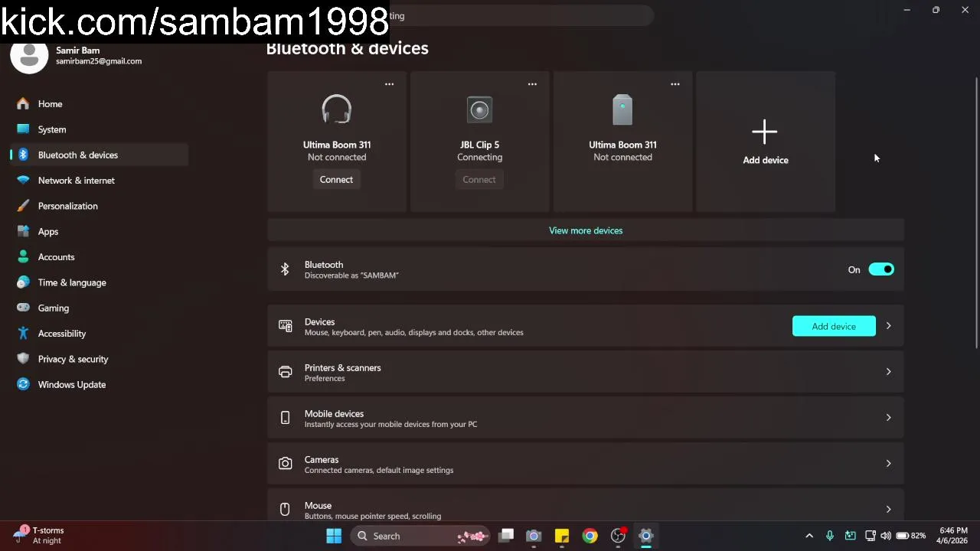Expand the Devices row chevron
The width and height of the screenshot is (980, 551).
[x=888, y=326]
